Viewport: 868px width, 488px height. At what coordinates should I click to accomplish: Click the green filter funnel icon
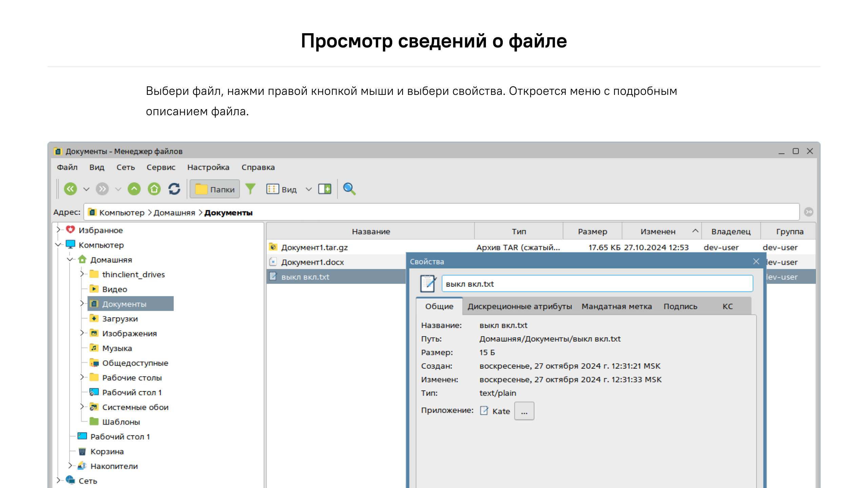pos(250,189)
